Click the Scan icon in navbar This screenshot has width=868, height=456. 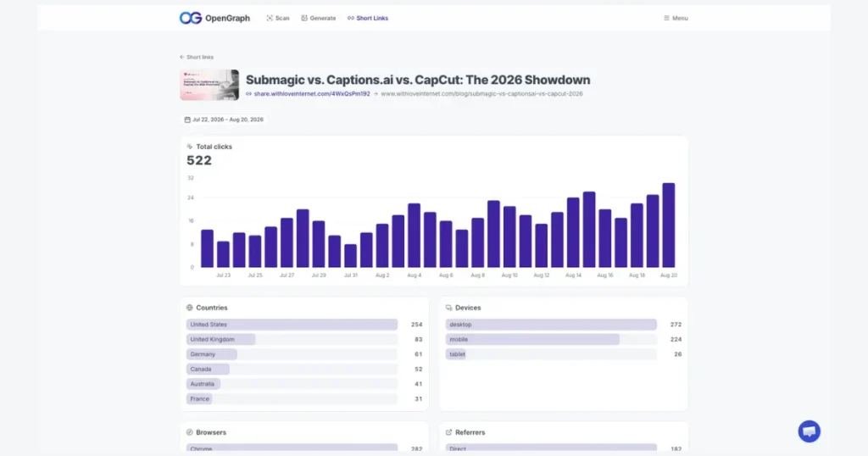[270, 19]
